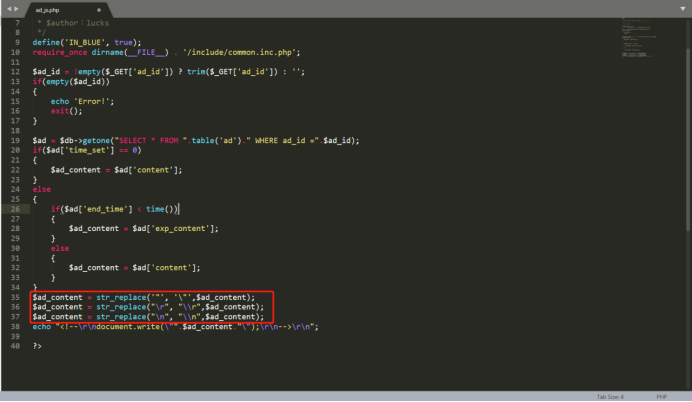Click the str_replace line with "\n"
The width and height of the screenshot is (692, 402).
[x=148, y=317]
